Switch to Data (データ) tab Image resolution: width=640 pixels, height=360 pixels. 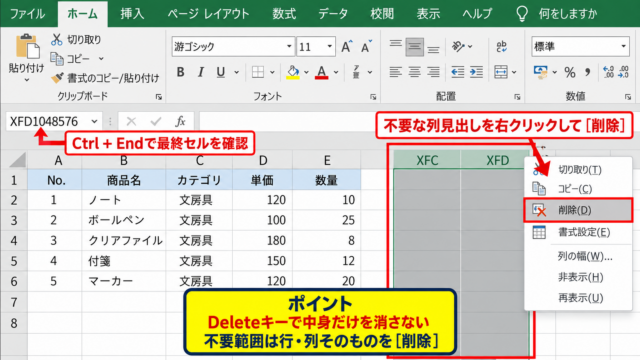point(333,13)
